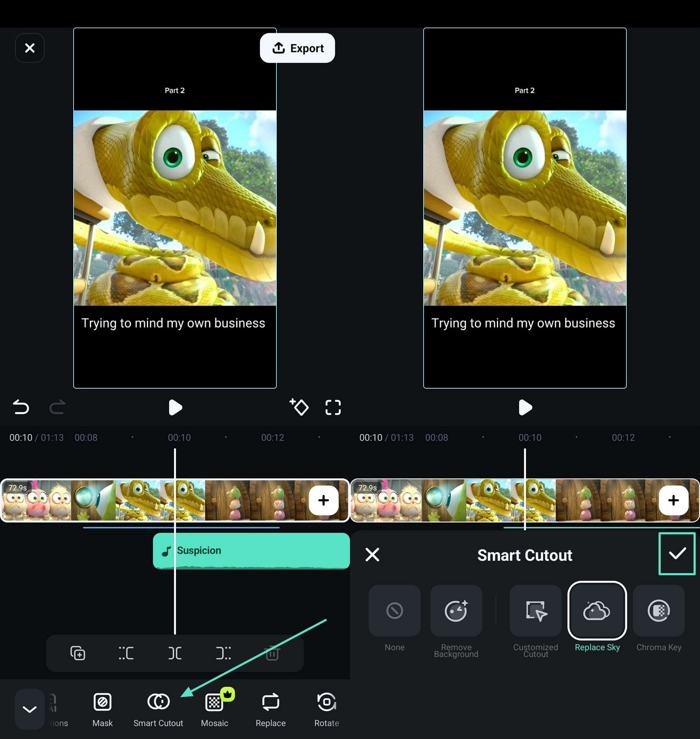This screenshot has height=739, width=700.
Task: Tap the 00:08 mark on the right time ruler
Action: [x=437, y=438]
